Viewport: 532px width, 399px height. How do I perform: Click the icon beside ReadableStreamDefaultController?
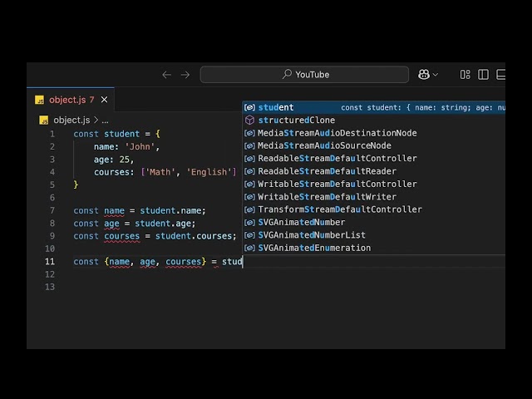(x=249, y=159)
